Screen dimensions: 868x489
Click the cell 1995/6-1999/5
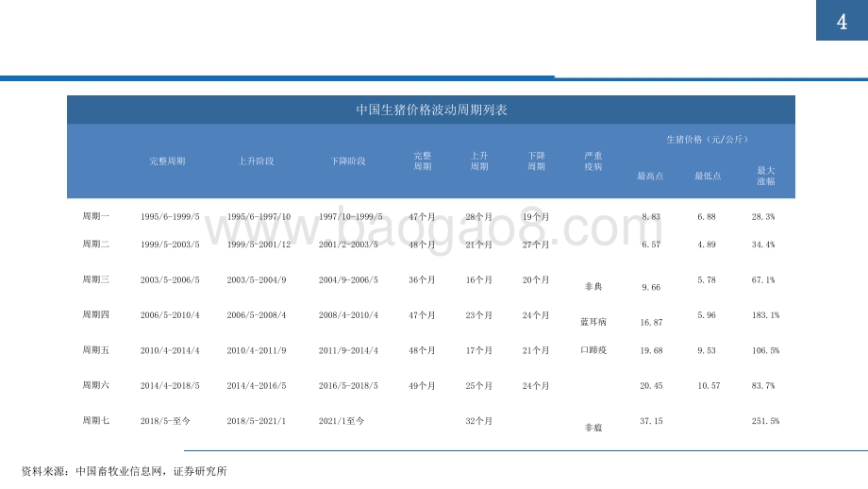pyautogui.click(x=170, y=216)
